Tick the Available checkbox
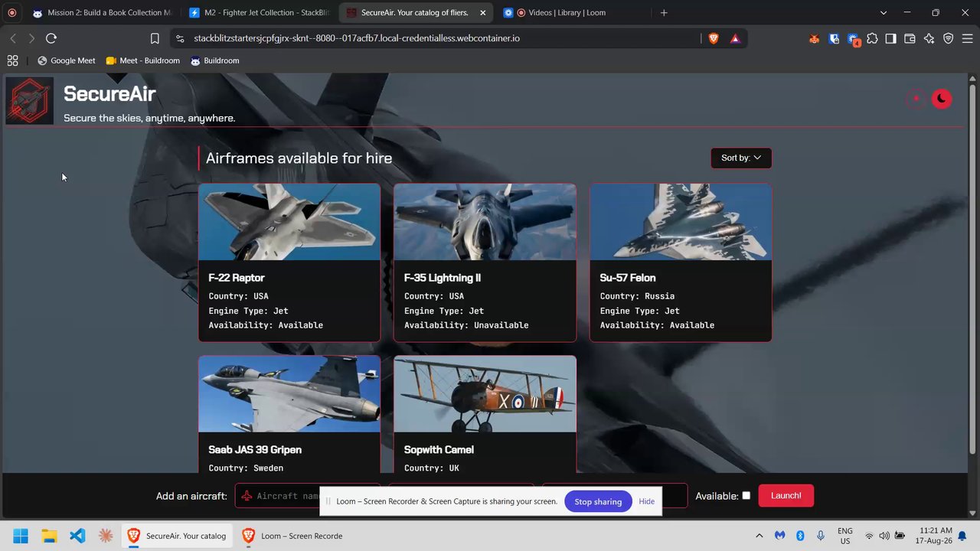Viewport: 980px width, 551px height. [x=746, y=496]
